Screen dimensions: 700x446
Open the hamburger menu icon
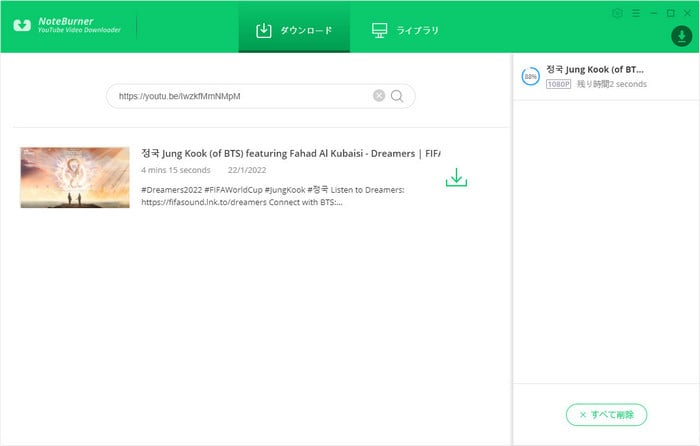coord(636,13)
